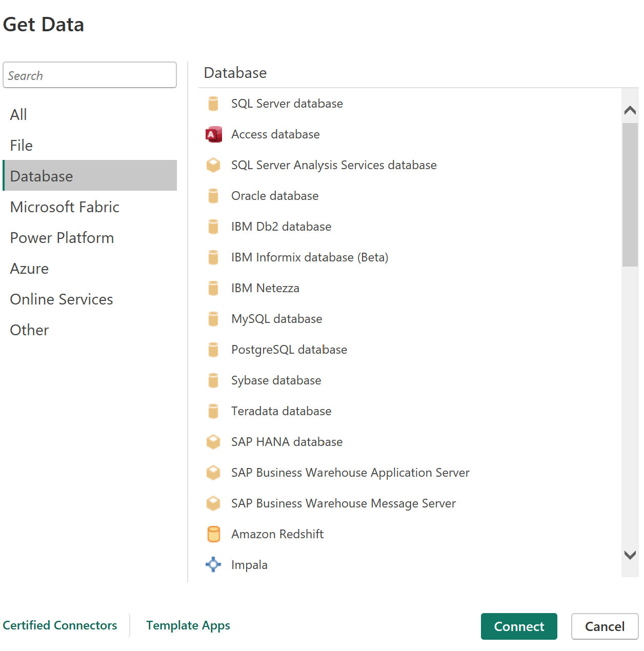Image resolution: width=644 pixels, height=651 pixels.
Task: Select the All category
Action: 90,114
